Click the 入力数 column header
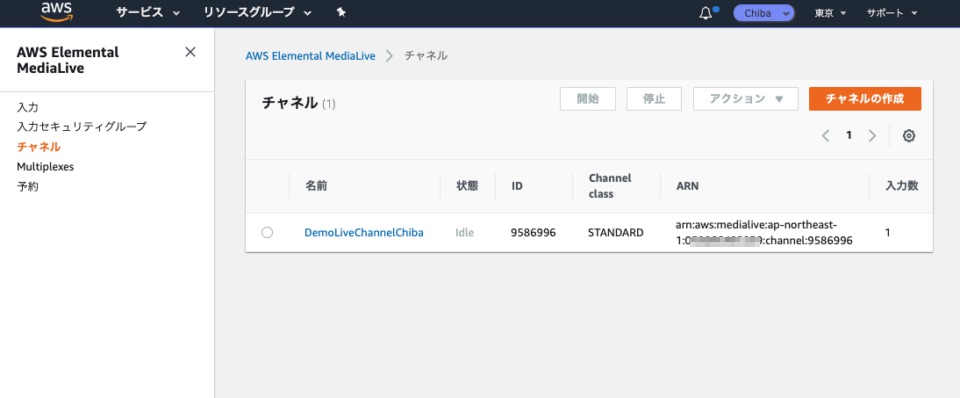 tap(902, 186)
